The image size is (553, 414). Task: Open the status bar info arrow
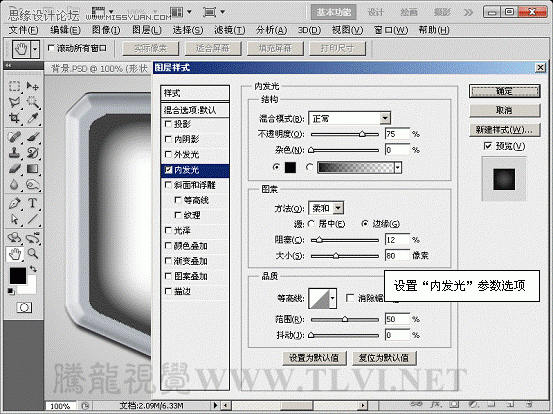pyautogui.click(x=216, y=406)
